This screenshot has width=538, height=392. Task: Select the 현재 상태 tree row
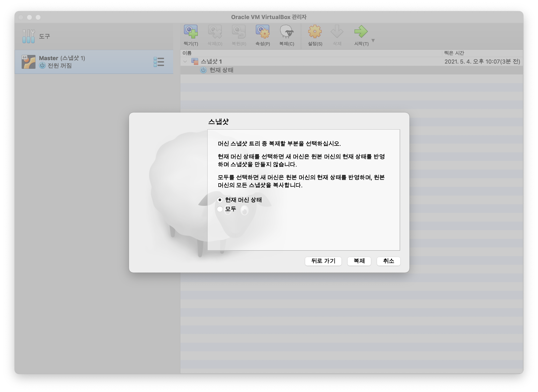coord(221,70)
